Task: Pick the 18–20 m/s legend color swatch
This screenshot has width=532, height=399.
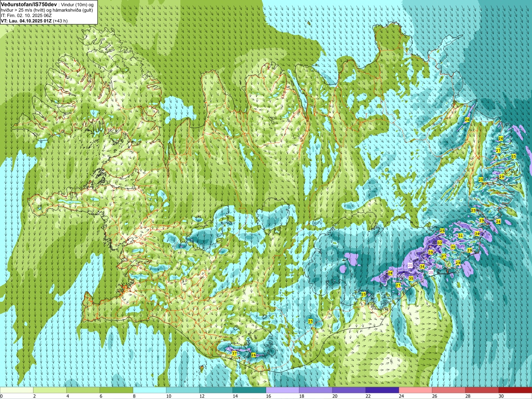Action: click(x=316, y=390)
